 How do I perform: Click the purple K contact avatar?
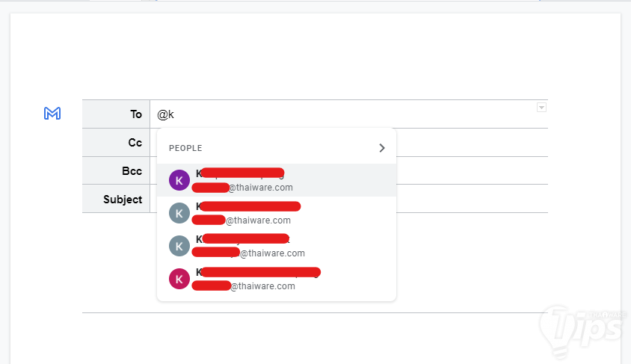click(179, 180)
